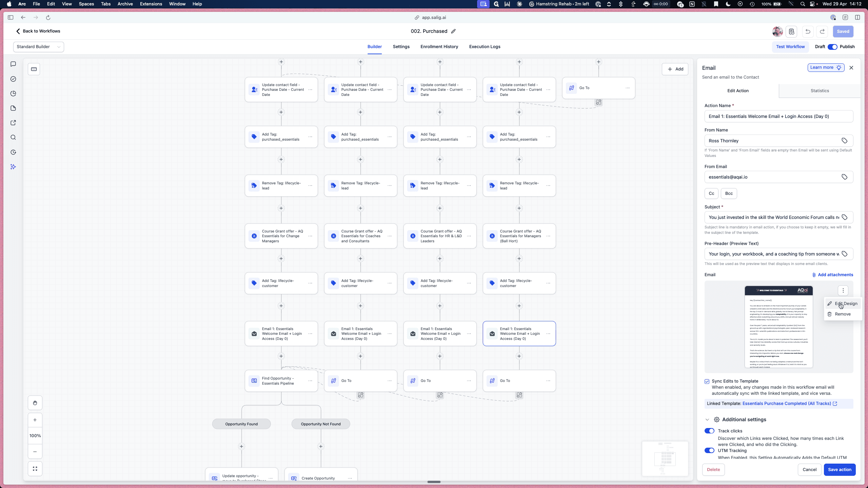Click the redo arrow in header
This screenshot has width=868, height=488.
pos(822,32)
